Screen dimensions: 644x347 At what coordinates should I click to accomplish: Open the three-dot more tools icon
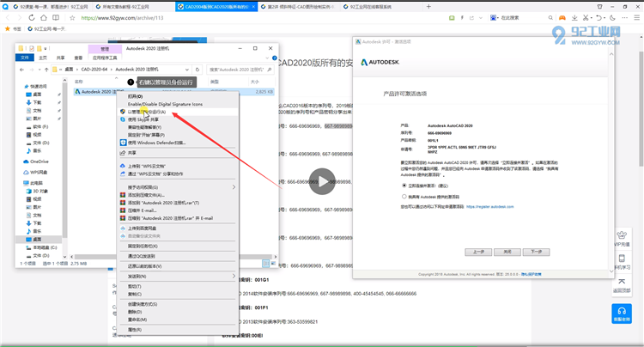[x=625, y=18]
